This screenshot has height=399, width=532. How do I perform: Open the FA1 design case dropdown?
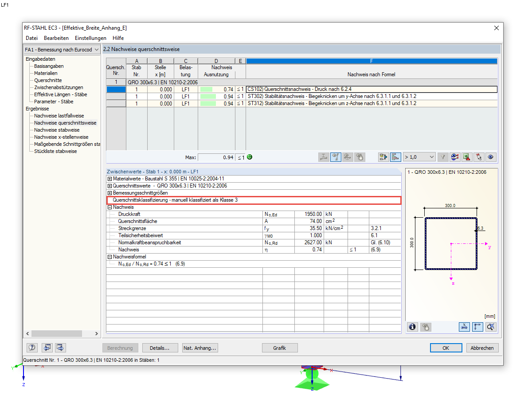62,50
